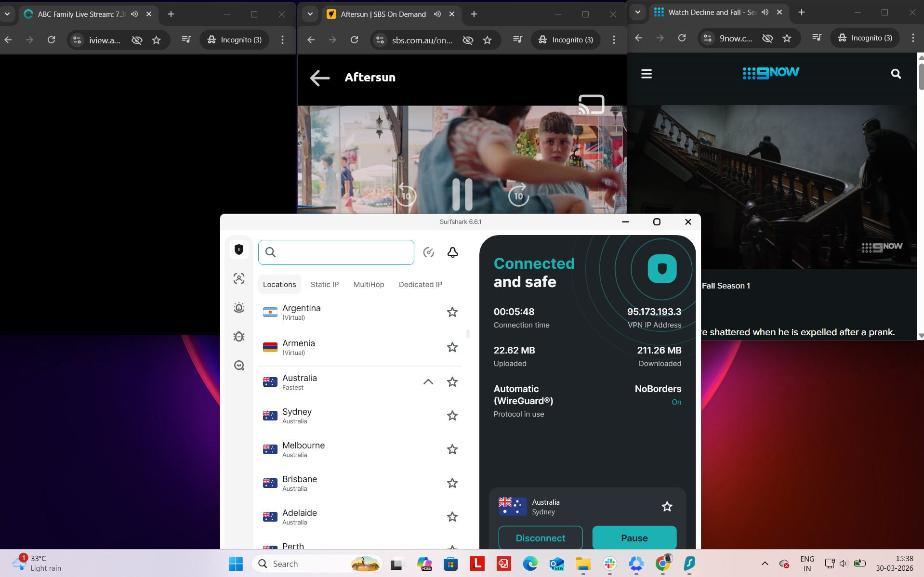This screenshot has width=924, height=577.
Task: Pause the Aftersun video playback
Action: pos(462,194)
